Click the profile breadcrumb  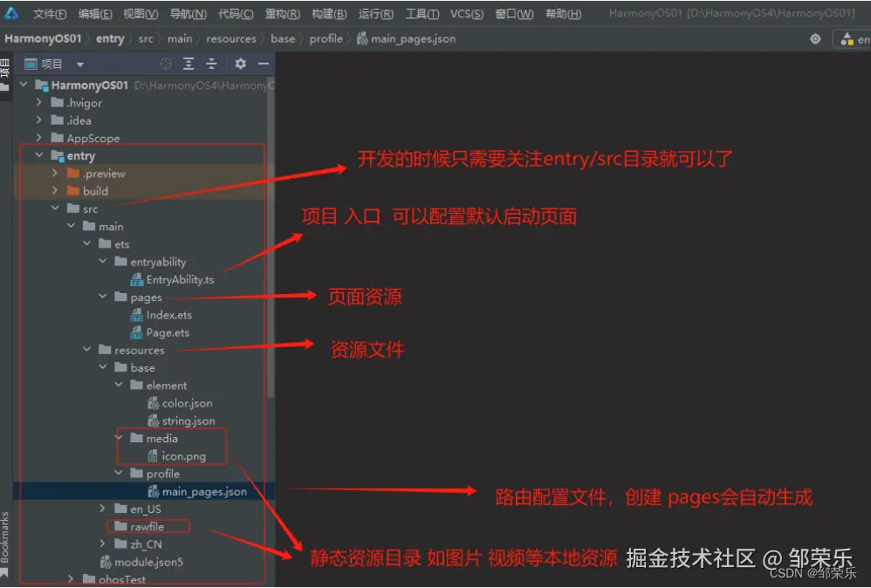click(x=326, y=39)
